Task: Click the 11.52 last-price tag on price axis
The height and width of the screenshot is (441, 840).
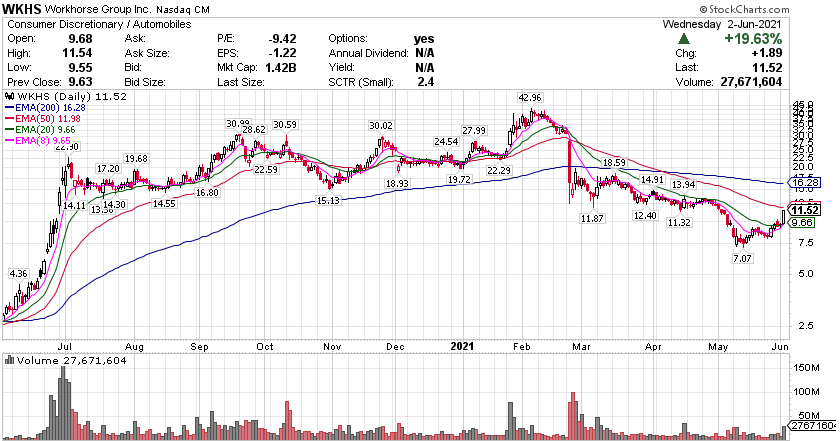Action: 805,210
